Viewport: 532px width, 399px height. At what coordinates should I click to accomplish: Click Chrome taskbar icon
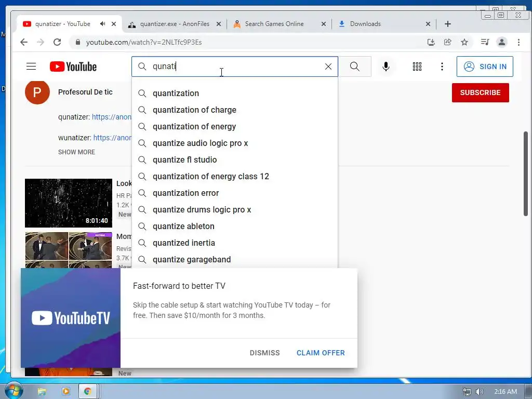pyautogui.click(x=88, y=392)
